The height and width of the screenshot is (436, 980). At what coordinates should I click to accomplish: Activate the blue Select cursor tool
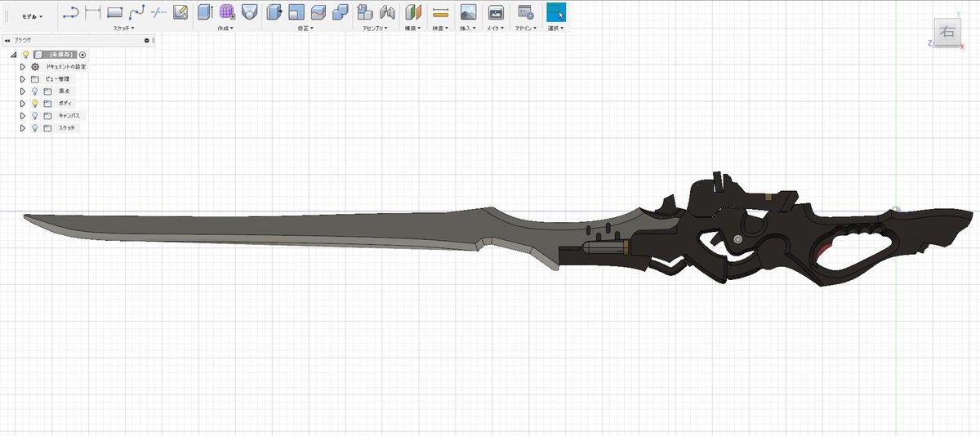[556, 11]
